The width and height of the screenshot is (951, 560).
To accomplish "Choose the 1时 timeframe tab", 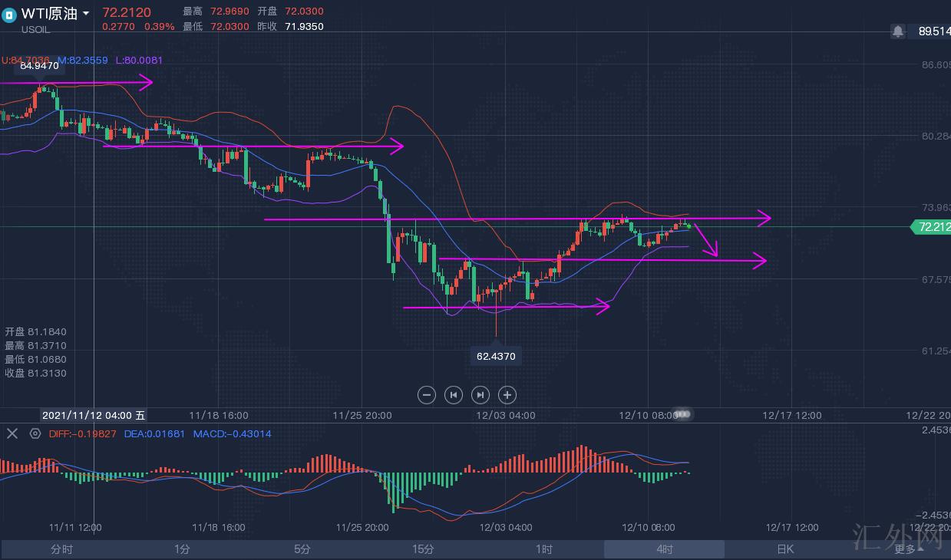I will 543,549.
